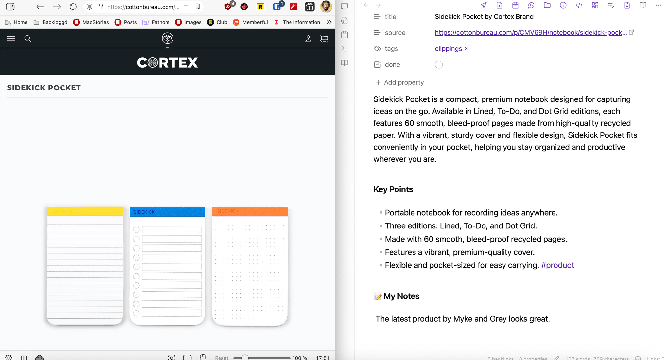Reload the browser page
Viewport: 670px width, 360px height.
[73, 6]
